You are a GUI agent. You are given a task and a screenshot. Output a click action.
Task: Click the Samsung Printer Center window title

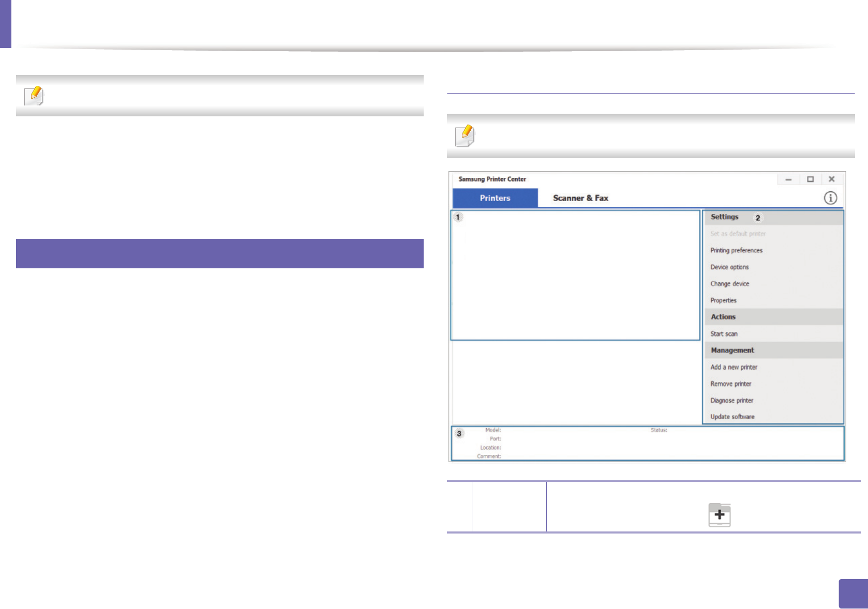point(492,179)
